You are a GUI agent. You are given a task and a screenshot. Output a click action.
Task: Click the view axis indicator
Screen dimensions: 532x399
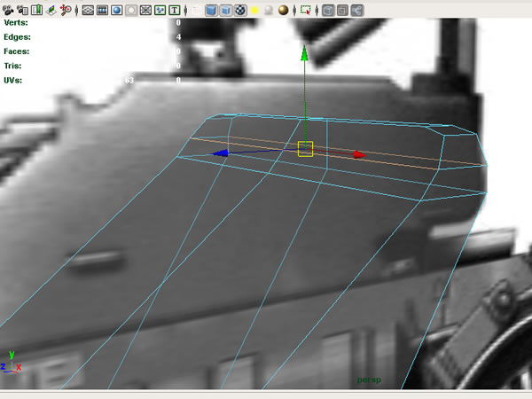[11, 363]
